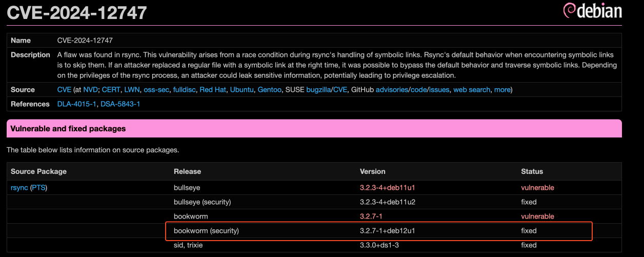The image size is (644, 257).
Task: Select the bookworm (security) release cell
Action: [206, 231]
